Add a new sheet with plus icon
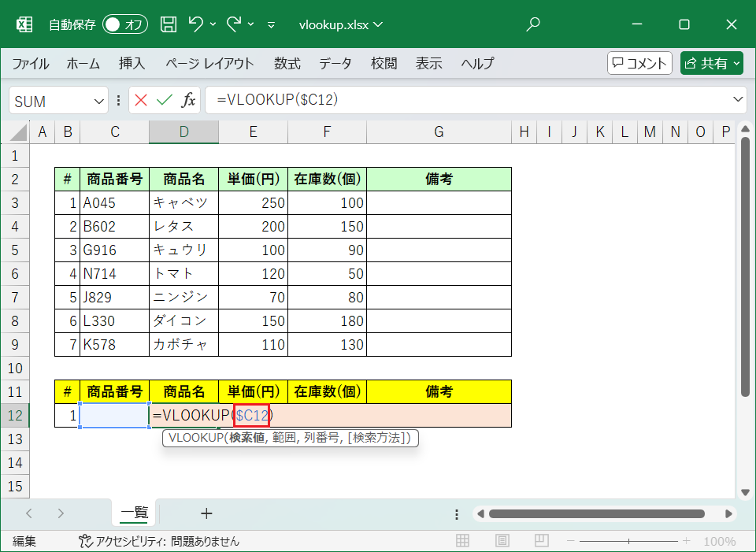The height and width of the screenshot is (552, 756). click(206, 513)
